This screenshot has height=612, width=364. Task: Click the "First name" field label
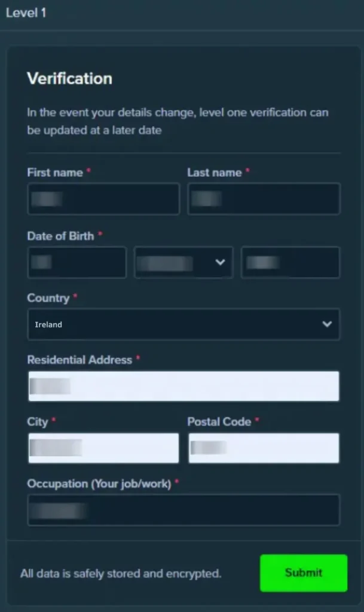tap(55, 172)
